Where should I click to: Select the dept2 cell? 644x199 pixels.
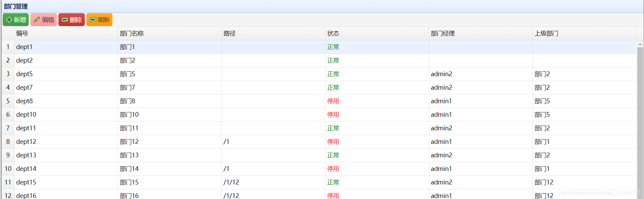tap(66, 61)
